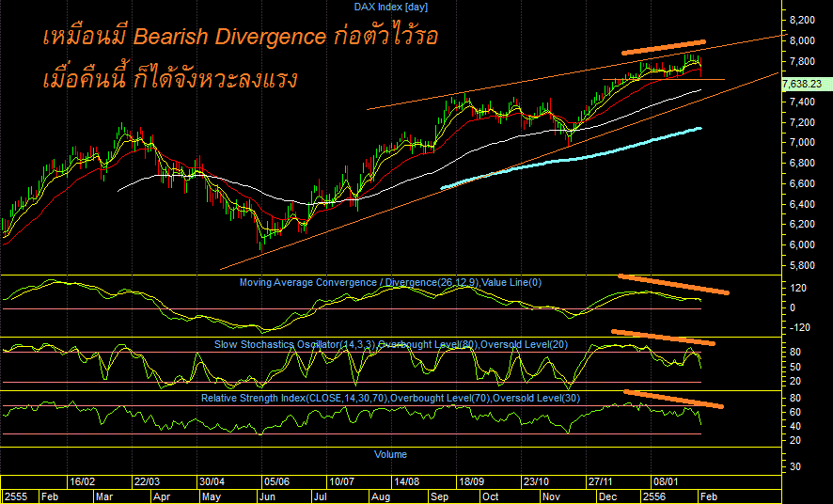
Task: Select the 23/10 date marker
Action: (536, 482)
